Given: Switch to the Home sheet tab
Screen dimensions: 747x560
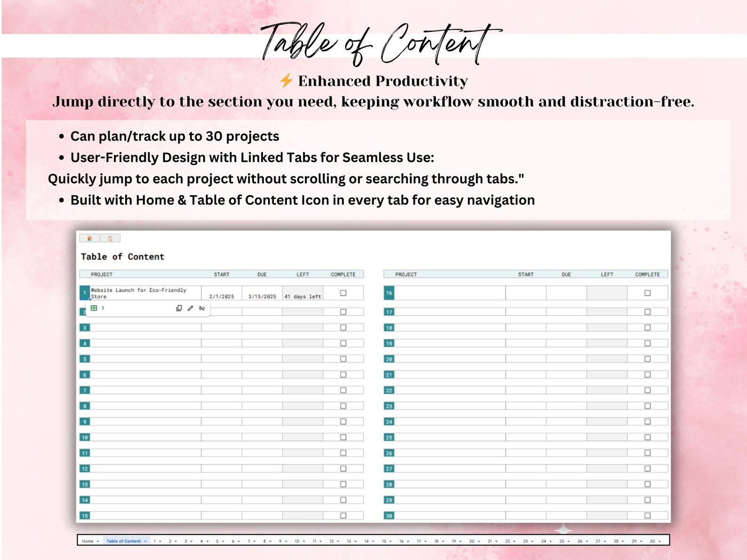Looking at the screenshot, I should click(87, 542).
